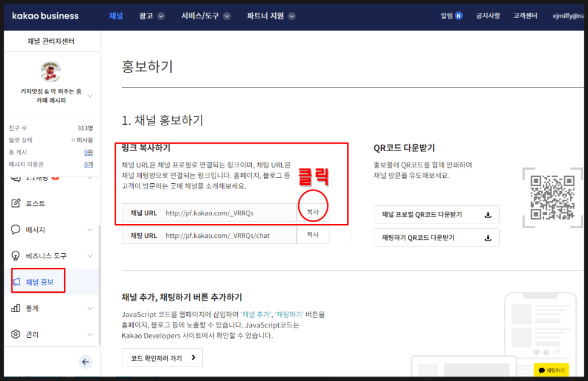Expand the 메시지 sidebar section
588x381 pixels.
pos(90,229)
